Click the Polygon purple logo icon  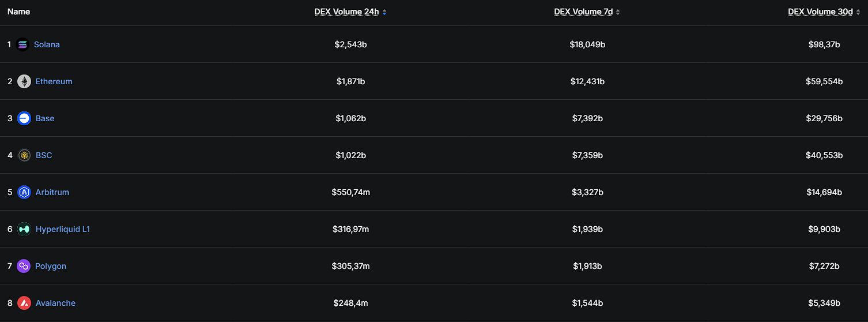click(24, 266)
